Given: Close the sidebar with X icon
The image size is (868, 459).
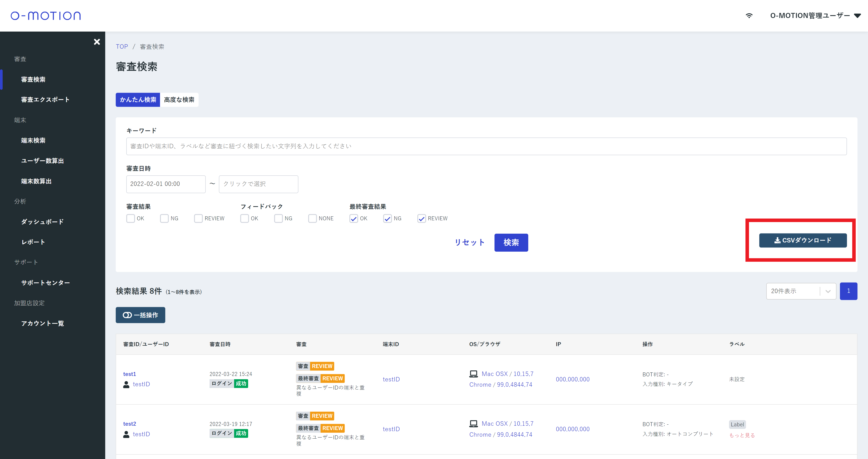Looking at the screenshot, I should [97, 42].
